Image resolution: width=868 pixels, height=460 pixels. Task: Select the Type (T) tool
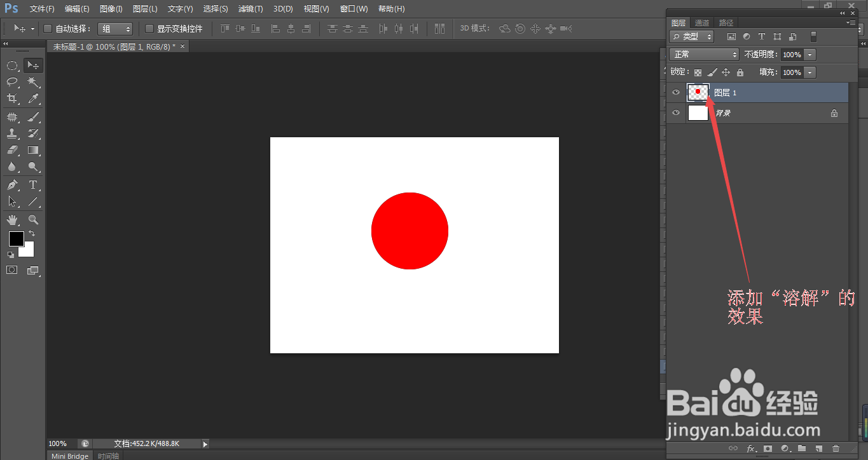[33, 185]
